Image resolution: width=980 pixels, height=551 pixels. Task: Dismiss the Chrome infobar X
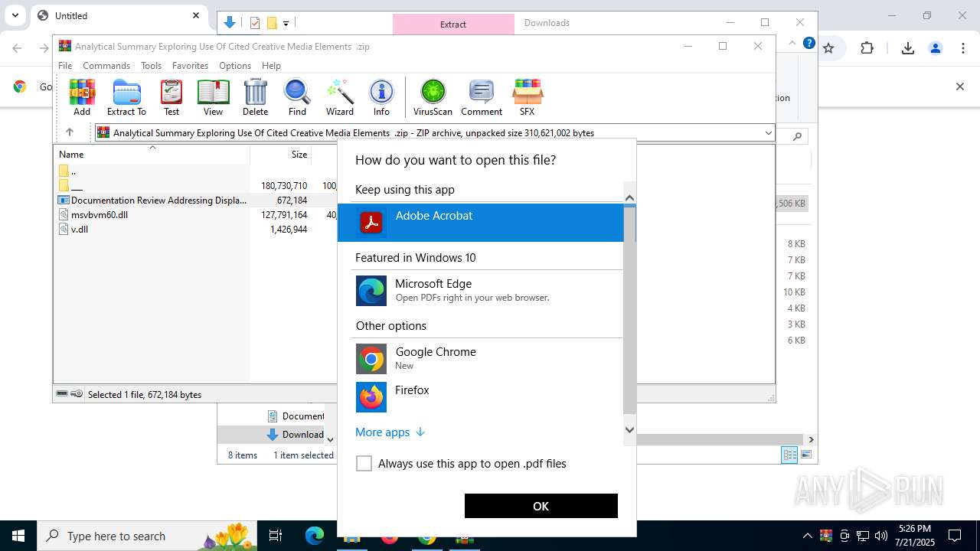point(959,86)
